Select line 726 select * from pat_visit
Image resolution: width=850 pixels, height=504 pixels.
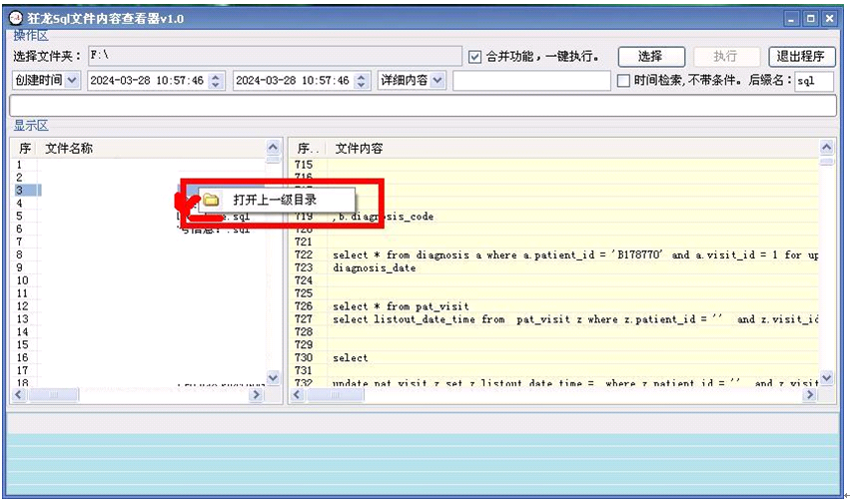pos(555,306)
